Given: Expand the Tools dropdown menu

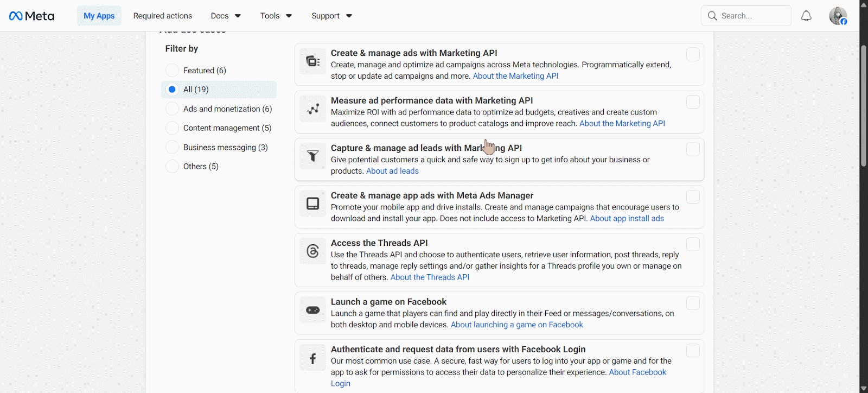Looking at the screenshot, I should [x=276, y=16].
